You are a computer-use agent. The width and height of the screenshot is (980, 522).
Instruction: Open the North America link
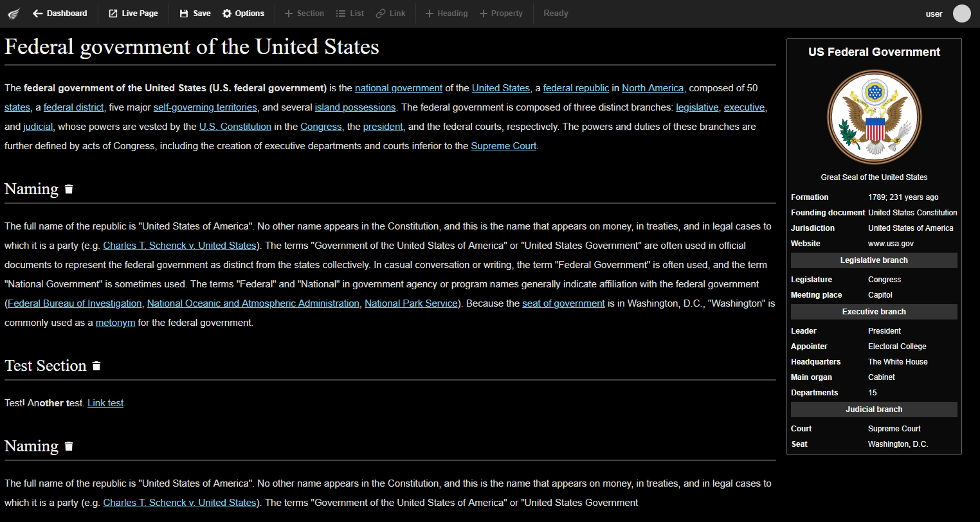(653, 88)
